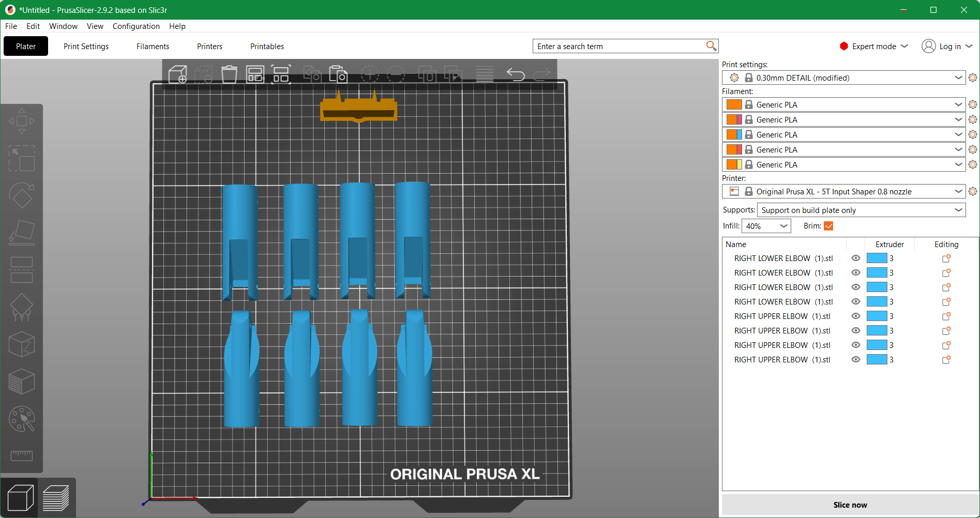Viewport: 980px width, 518px height.
Task: Hide the fourth RIGHT LOWER ELBOW object
Action: pyautogui.click(x=856, y=302)
